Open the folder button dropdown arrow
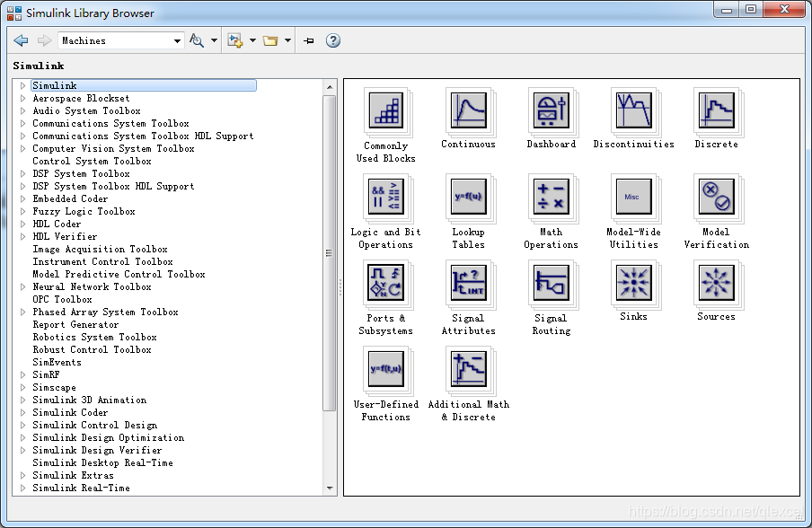This screenshot has width=812, height=528. click(288, 40)
